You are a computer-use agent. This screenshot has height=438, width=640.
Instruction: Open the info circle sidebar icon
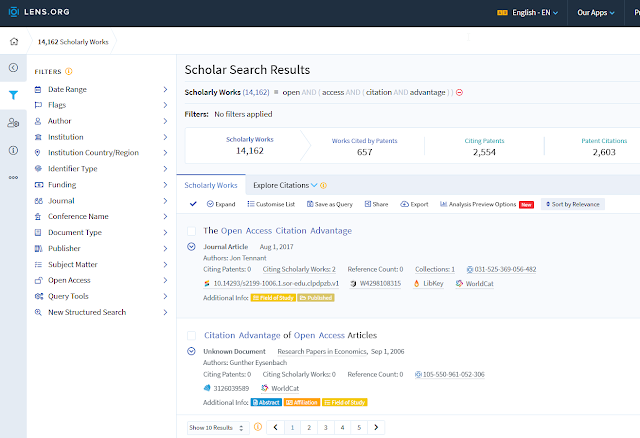[x=13, y=150]
